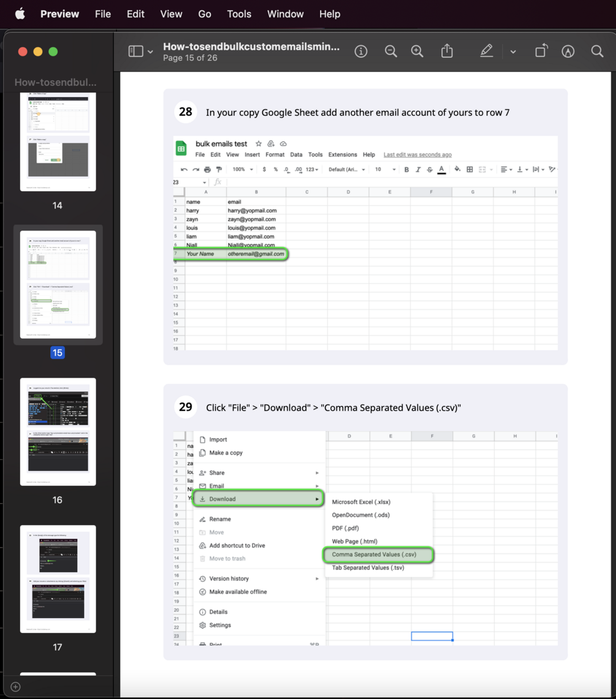616x699 pixels.
Task: Click "Tab Separated Values (.tsv)" in the submenu image
Action: [x=368, y=568]
